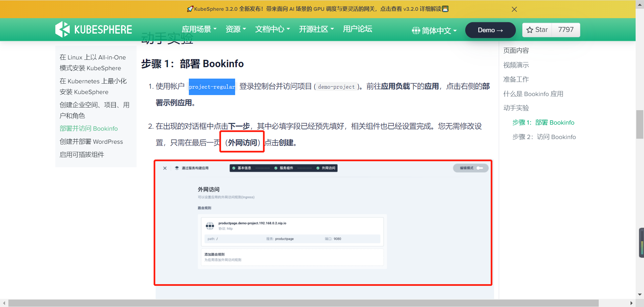Click the demo-project code text
This screenshot has width=644, height=307.
pyautogui.click(x=336, y=87)
